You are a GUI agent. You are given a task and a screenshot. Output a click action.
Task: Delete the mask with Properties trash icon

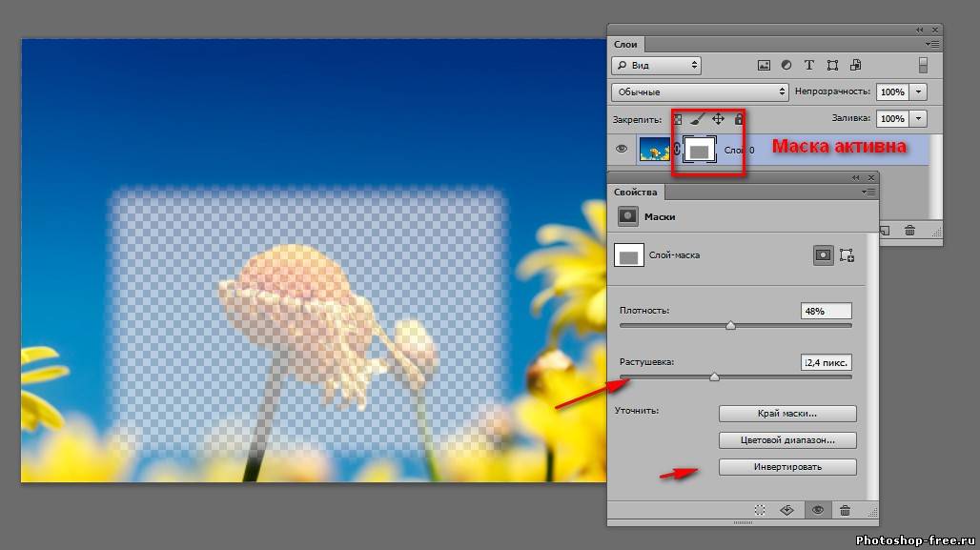point(845,511)
